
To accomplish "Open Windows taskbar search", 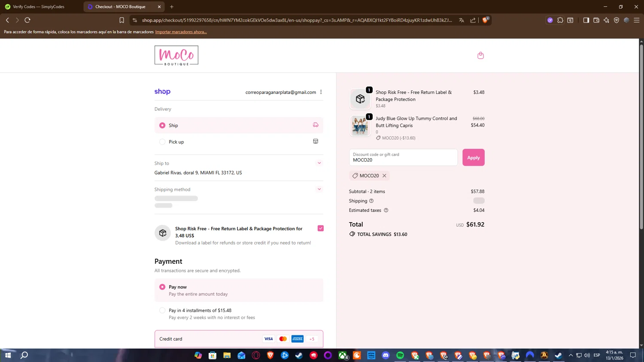I will [24, 355].
